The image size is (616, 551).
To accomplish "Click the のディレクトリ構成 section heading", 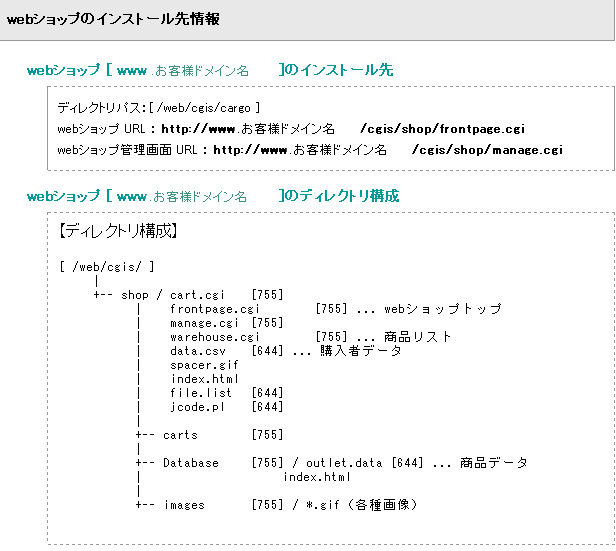I will click(x=339, y=196).
